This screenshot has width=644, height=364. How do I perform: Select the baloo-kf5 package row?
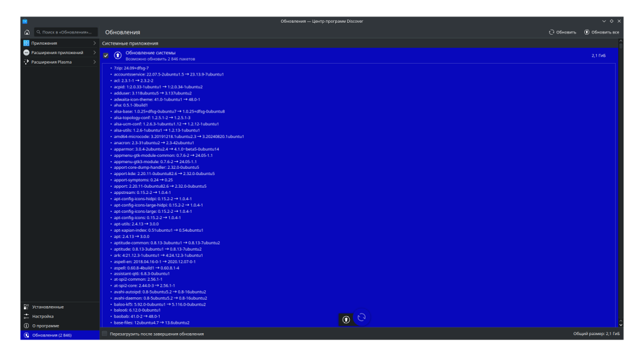(160, 304)
